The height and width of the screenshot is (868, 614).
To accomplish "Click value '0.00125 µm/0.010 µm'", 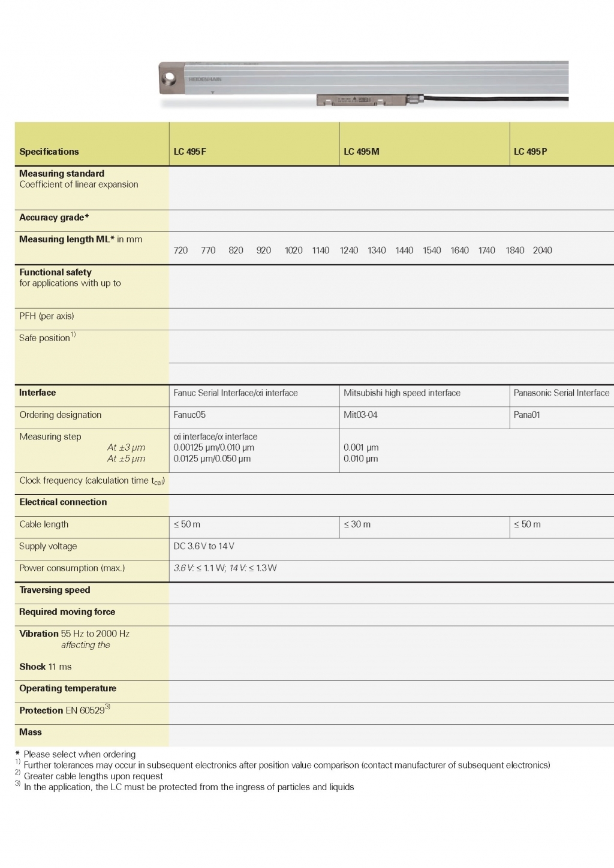I will 213,448.
